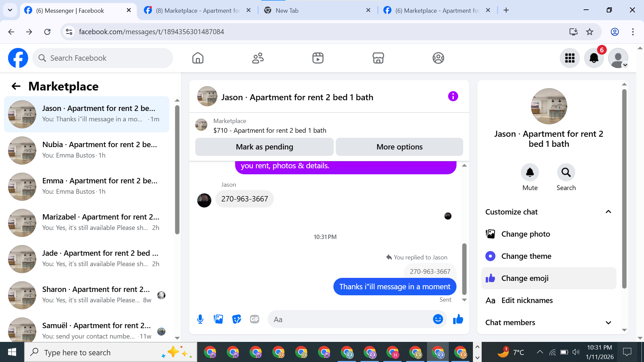Click Jason's phone number message 270-963-3667
The width and height of the screenshot is (644, 362).
tap(245, 199)
